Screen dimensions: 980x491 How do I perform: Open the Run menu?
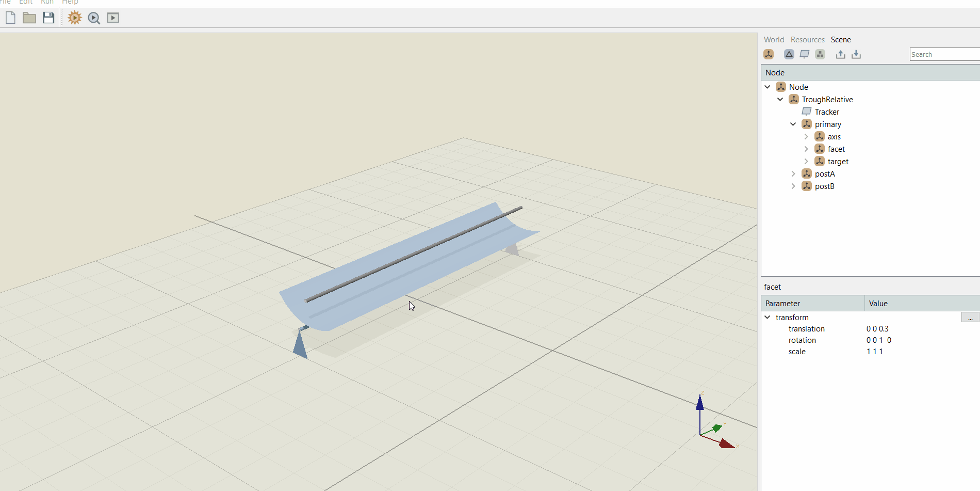point(47,2)
